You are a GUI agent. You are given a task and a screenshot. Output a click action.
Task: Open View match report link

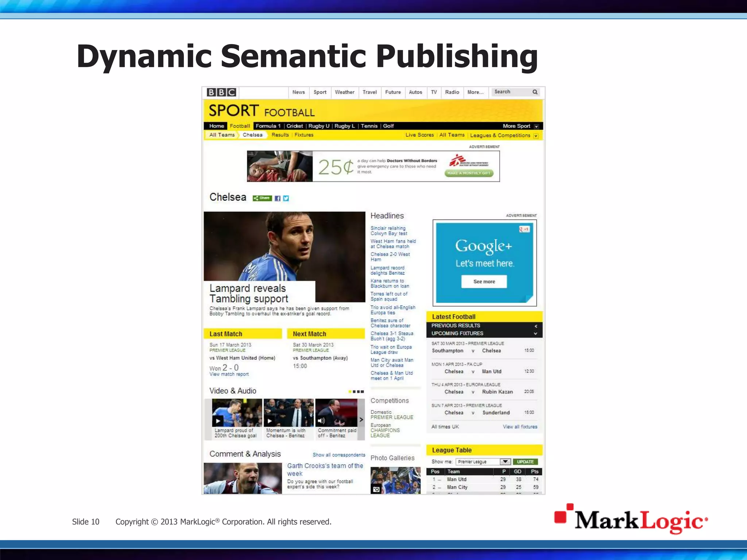click(229, 374)
